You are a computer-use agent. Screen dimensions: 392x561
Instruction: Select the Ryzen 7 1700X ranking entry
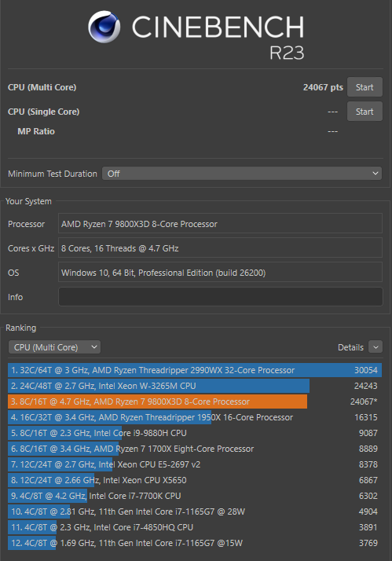click(195, 449)
